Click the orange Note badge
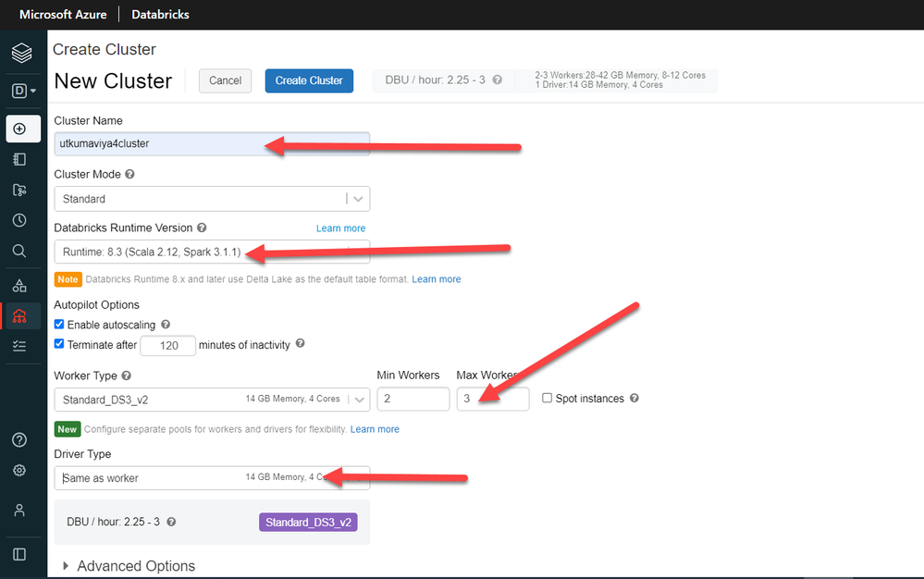 [68, 279]
